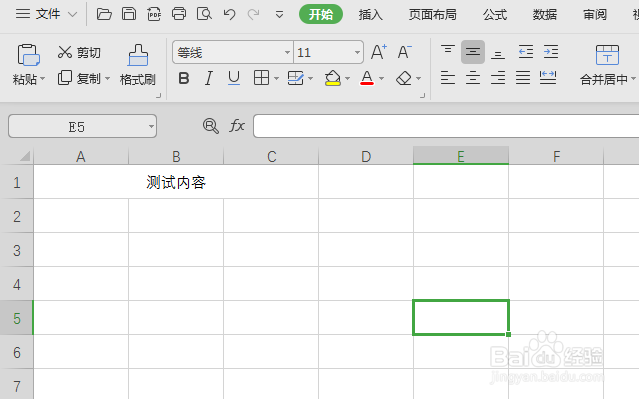Increase font size with A+ icon
Viewport: 639px width, 399px height.
(x=379, y=52)
